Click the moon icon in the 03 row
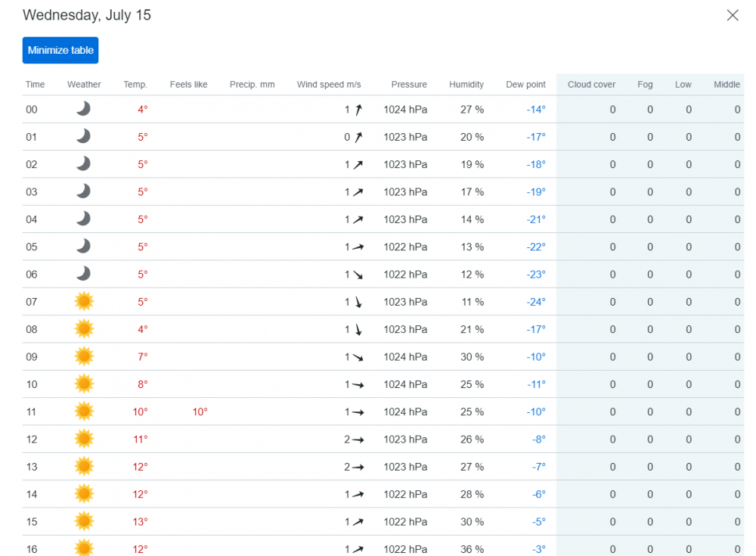Viewport: 756px width, 556px height. pos(83,191)
